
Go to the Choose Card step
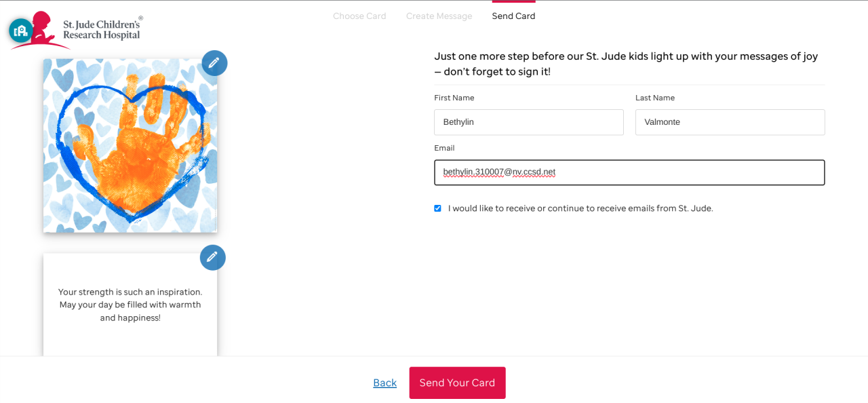coord(359,16)
